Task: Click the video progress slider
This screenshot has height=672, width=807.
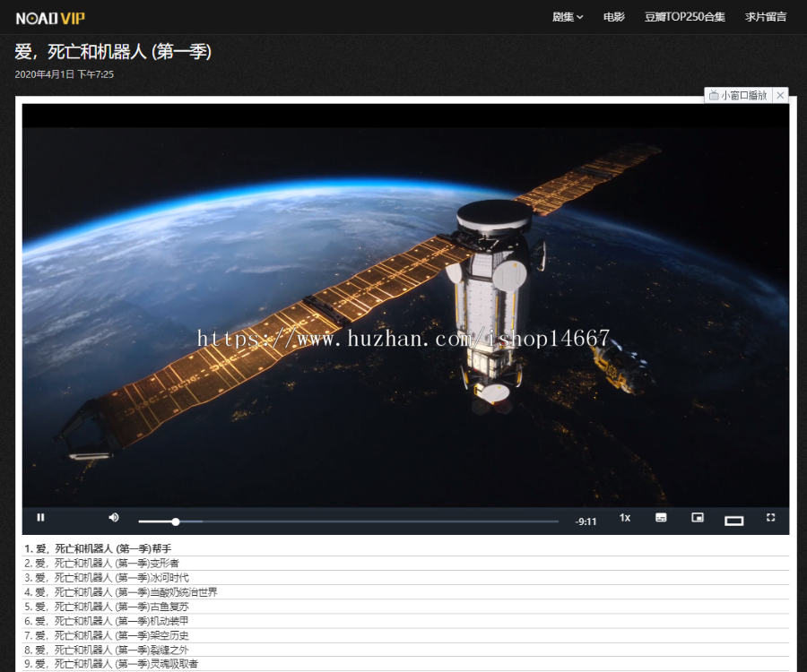Action: [349, 521]
